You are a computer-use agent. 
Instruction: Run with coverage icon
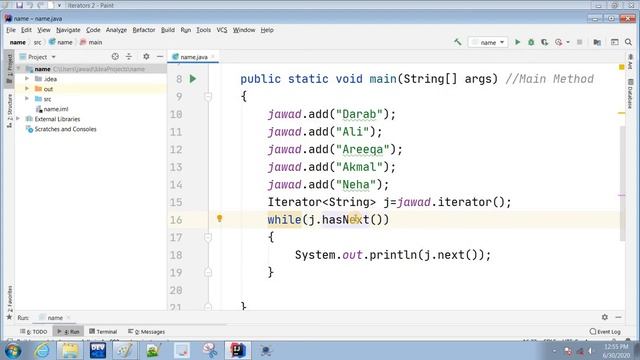click(x=544, y=42)
